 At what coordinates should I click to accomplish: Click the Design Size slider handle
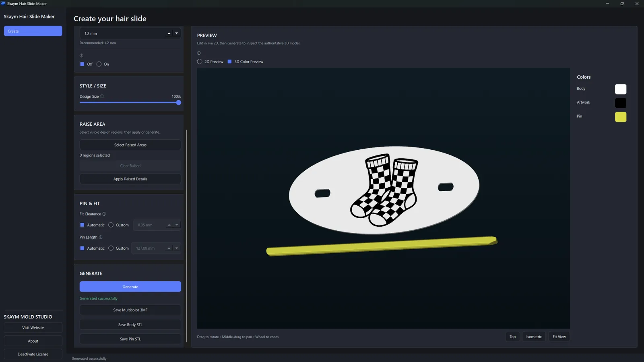point(178,103)
